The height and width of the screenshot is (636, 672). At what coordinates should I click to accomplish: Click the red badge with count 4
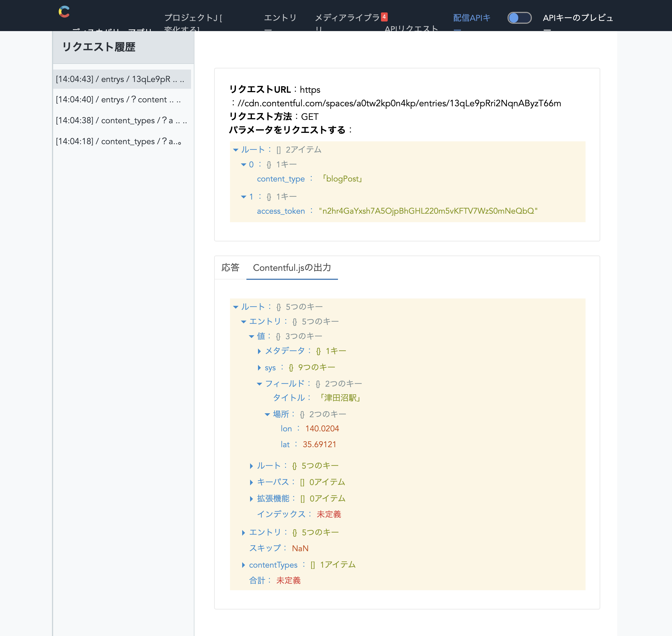click(384, 17)
